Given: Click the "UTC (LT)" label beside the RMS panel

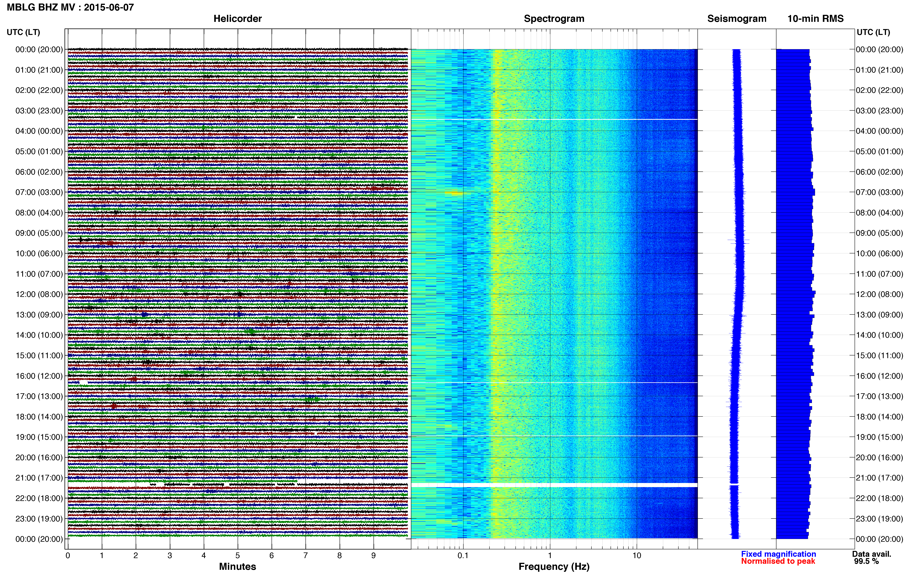Looking at the screenshot, I should 873,32.
